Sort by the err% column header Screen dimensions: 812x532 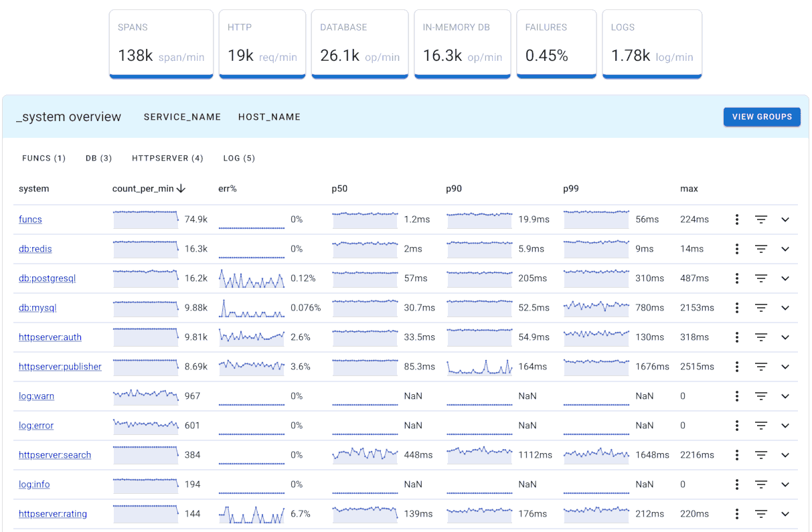tap(228, 189)
